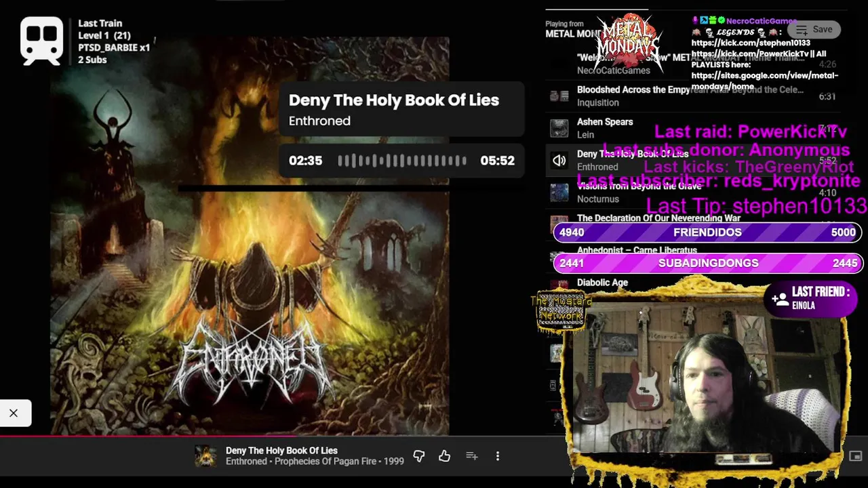The image size is (868, 488).
Task: Click the '2 Subs' text
Action: point(92,60)
